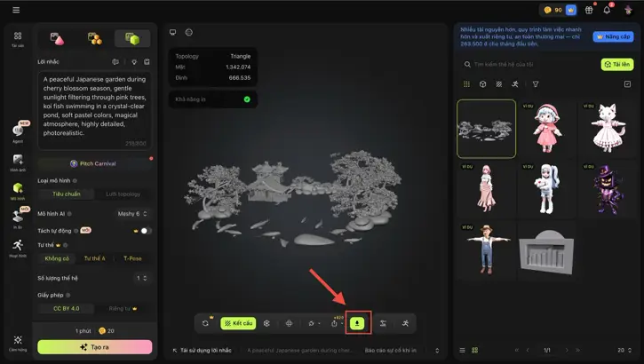Select Không có pose option
Screen dimensions: 644x364
pos(57,258)
